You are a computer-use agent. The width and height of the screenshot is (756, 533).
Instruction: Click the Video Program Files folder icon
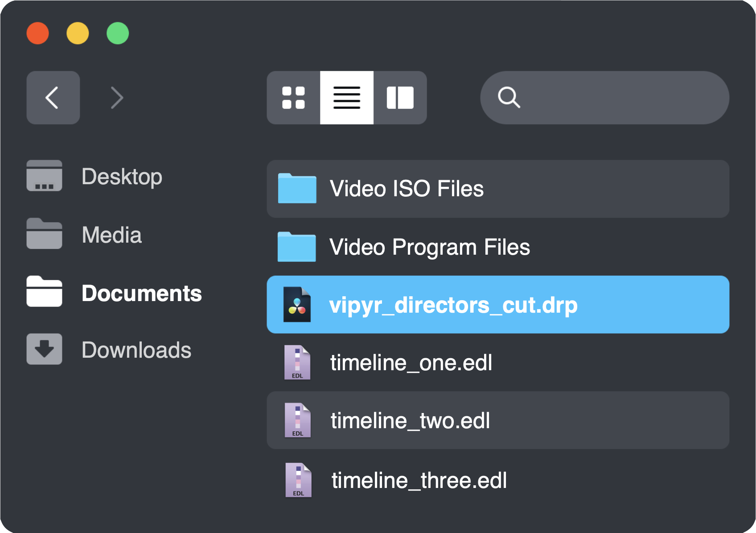pyautogui.click(x=296, y=247)
